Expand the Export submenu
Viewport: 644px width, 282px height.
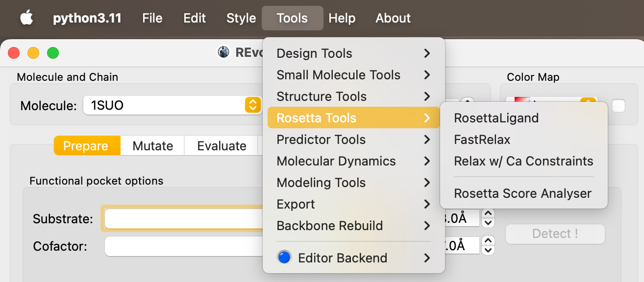point(354,204)
